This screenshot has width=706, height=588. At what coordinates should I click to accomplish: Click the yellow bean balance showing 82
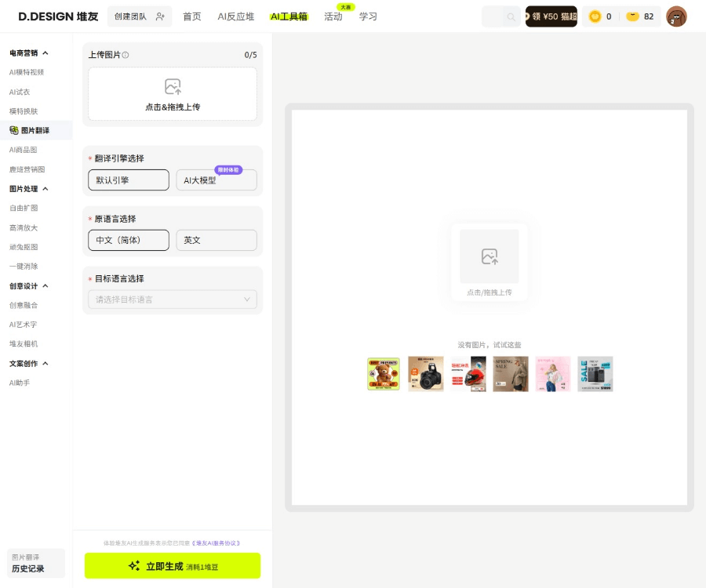coord(640,16)
